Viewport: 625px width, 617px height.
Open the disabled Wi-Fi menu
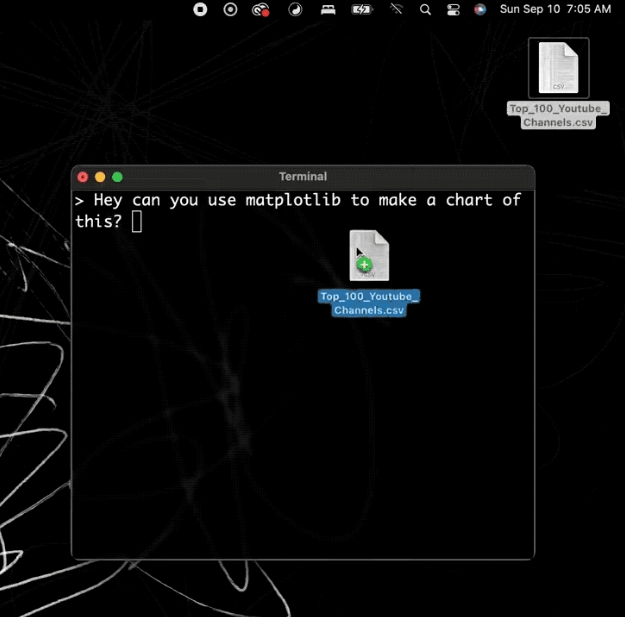click(x=396, y=9)
